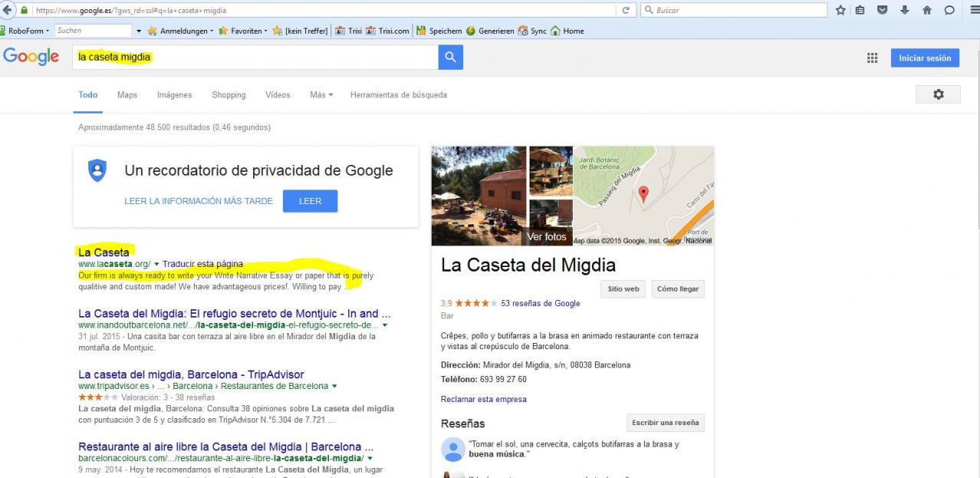Open the La Caseta search result

(104, 252)
